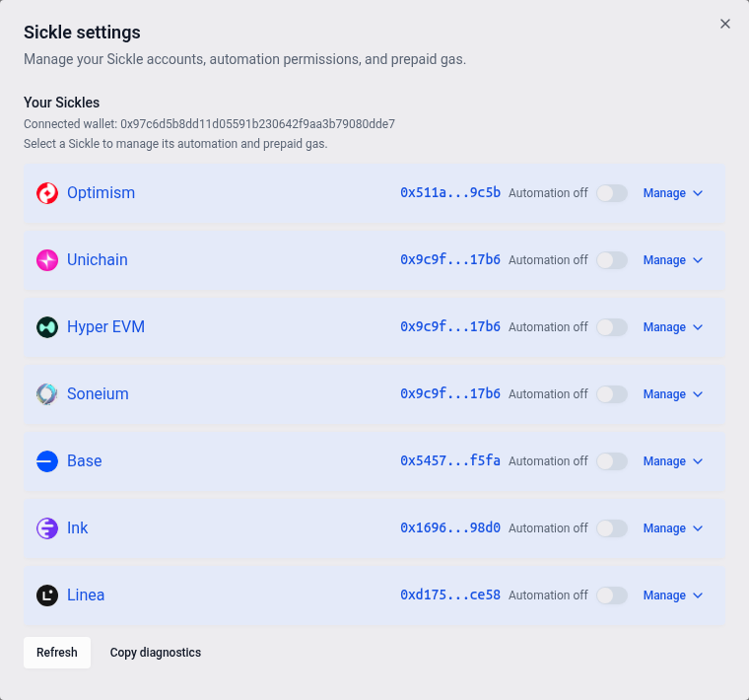Viewport: 749px width, 700px height.
Task: Click the Base blue circle logo
Action: pyautogui.click(x=47, y=461)
